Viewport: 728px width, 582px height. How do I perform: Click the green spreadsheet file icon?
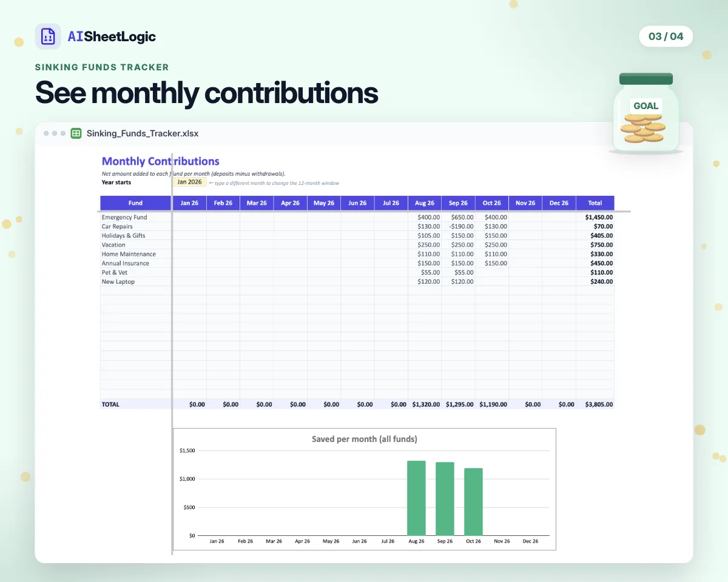[76, 133]
